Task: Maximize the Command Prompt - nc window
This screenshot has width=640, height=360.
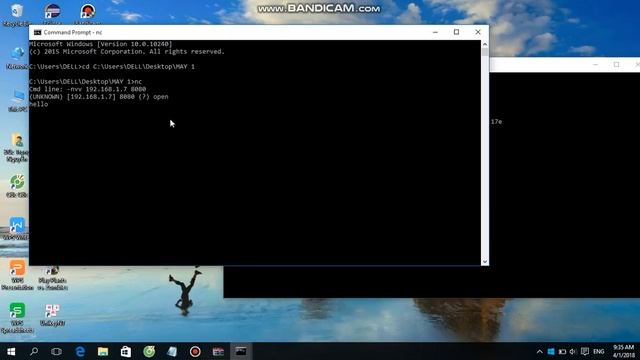Action: pyautogui.click(x=456, y=32)
